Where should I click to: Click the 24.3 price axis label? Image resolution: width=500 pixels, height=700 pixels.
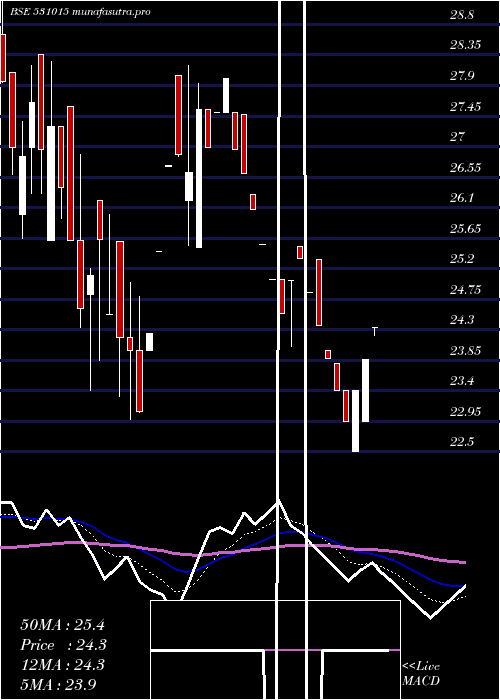tap(462, 320)
